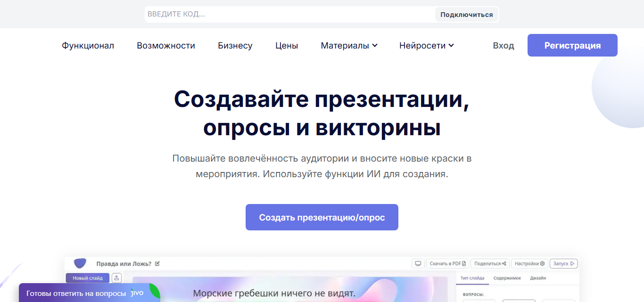Switch to the Содержимое tab
644x302 pixels.
tap(507, 278)
